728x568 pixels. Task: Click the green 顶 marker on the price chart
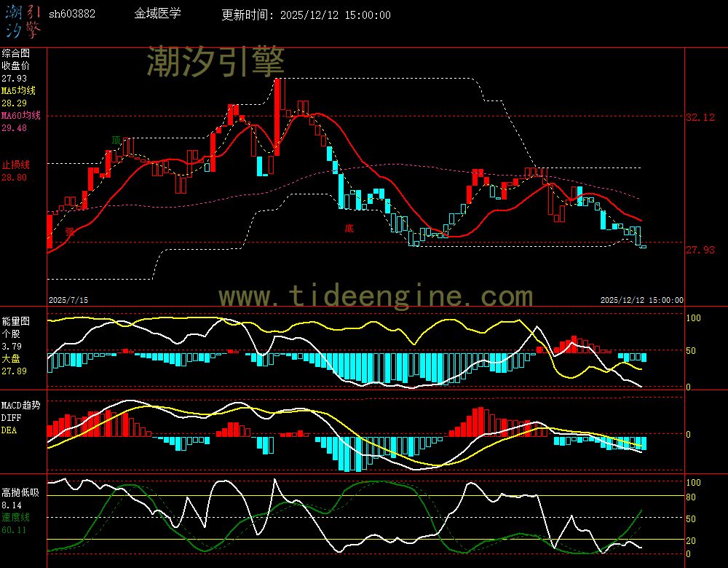(116, 140)
